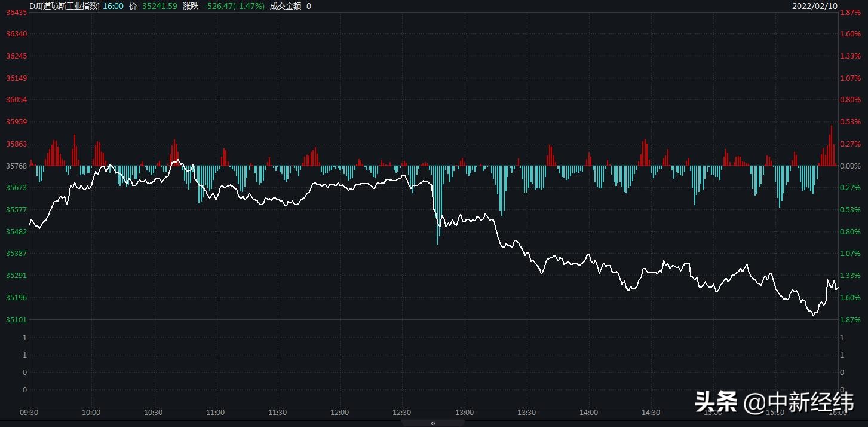This screenshot has width=868, height=427.
Task: Click the 35863 price axis label
Action: tap(16, 144)
